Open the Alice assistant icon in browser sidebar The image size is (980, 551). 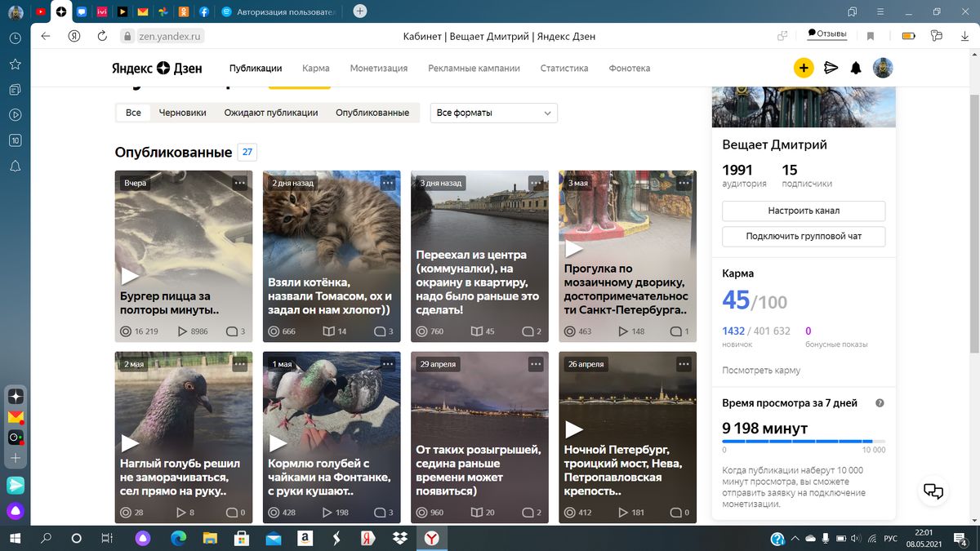coord(16,513)
